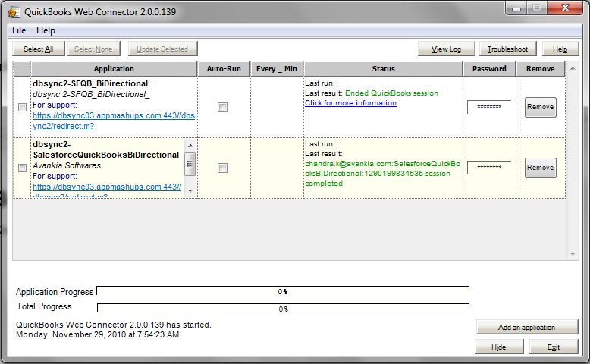Hide the Web Connector window
The image size is (590, 364).
click(x=498, y=347)
